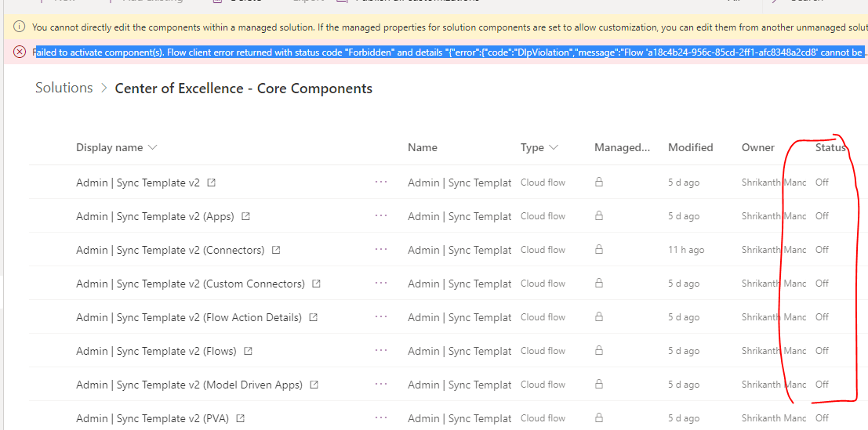Open Admin | Sync Template v2 (Flows) flow
The image size is (868, 430).
click(157, 351)
